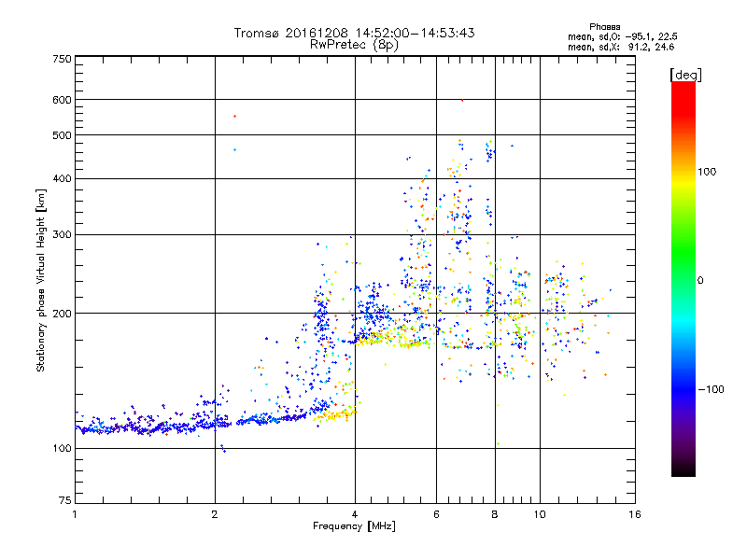Click x-axis tick label '10'
Image resolution: width=747 pixels, height=560 pixels.
pos(540,514)
